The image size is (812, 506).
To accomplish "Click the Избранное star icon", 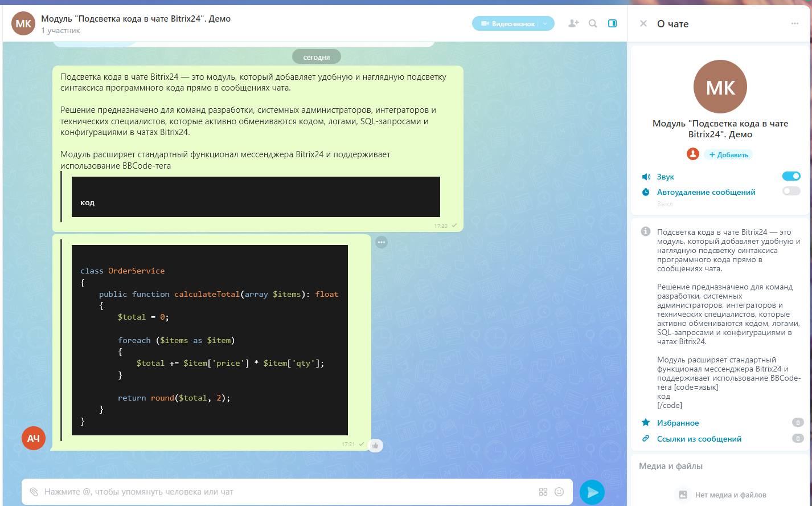I will (645, 422).
